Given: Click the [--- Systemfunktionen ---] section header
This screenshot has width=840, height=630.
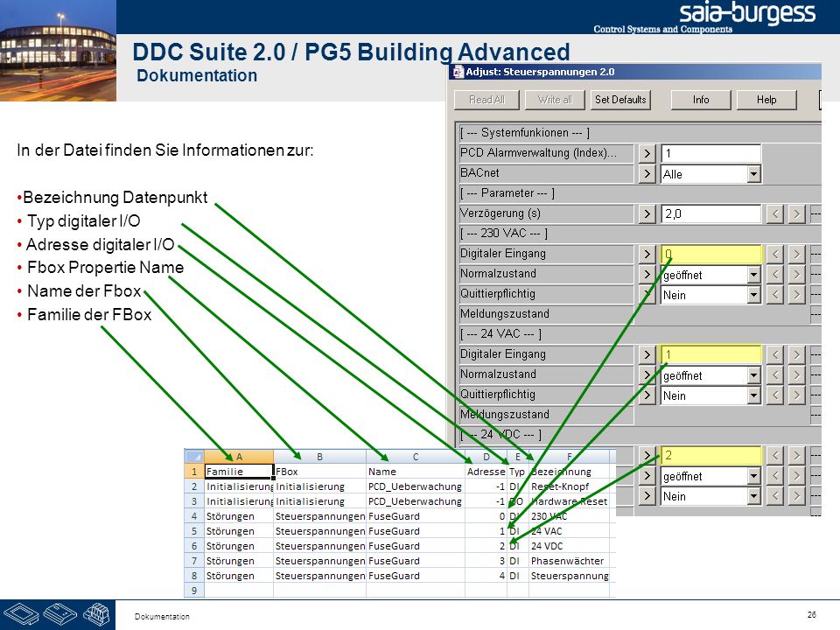Looking at the screenshot, I should point(525,132).
